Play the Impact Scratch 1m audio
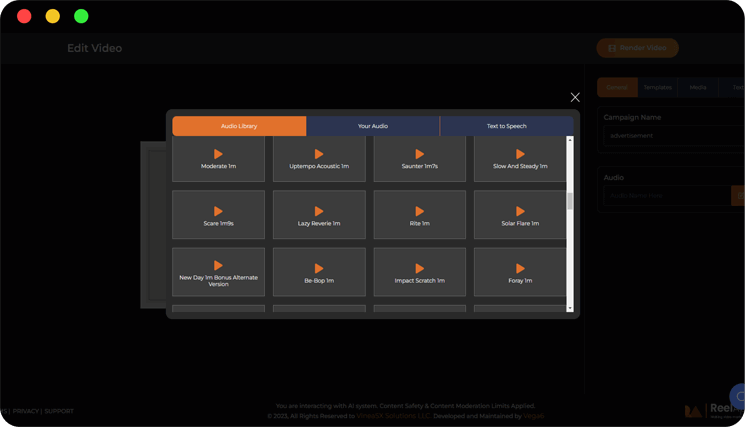745x427 pixels. 419,269
